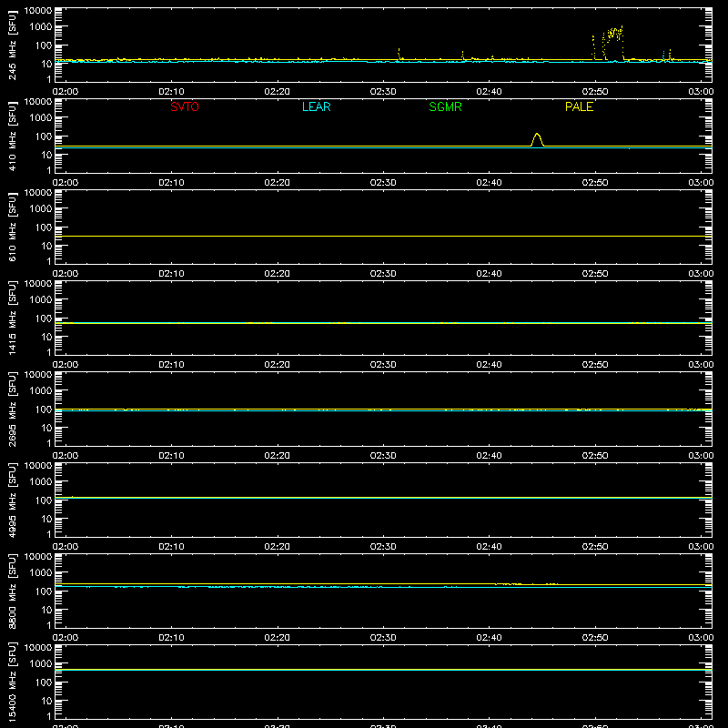Click the 10 tick value on the 1415 MHz axis
Image resolution: width=728 pixels, height=728 pixels.
46,337
